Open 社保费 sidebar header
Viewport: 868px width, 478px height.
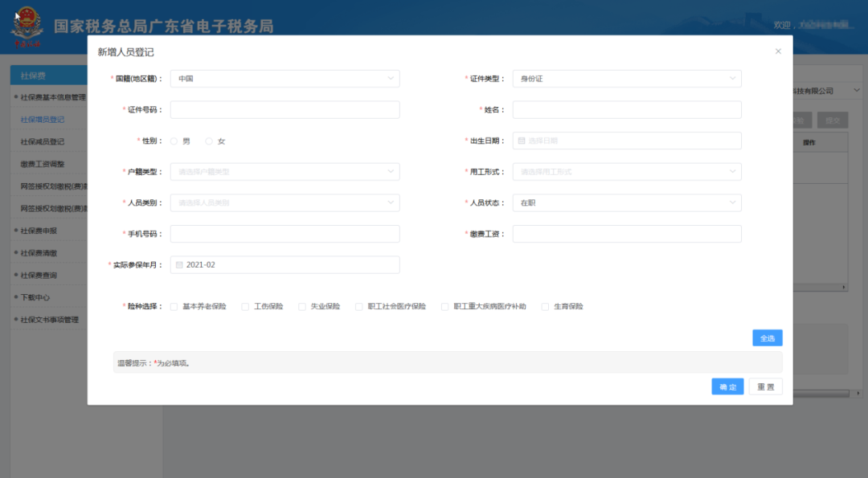[x=49, y=76]
